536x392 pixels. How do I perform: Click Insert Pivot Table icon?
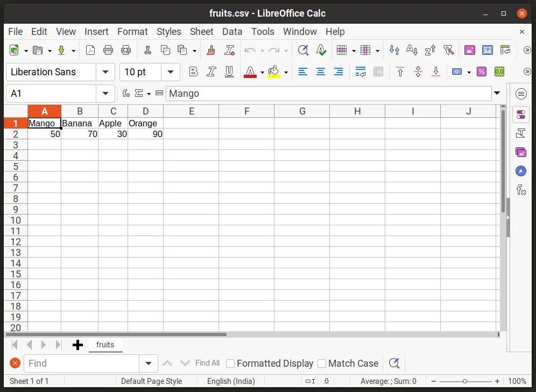tap(505, 50)
